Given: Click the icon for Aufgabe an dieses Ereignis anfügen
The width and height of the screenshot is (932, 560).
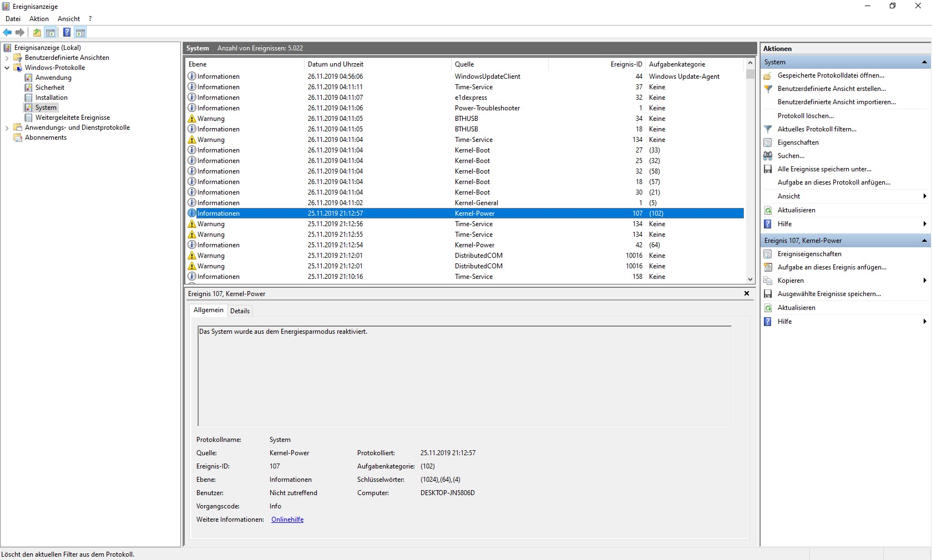Looking at the screenshot, I should (768, 268).
